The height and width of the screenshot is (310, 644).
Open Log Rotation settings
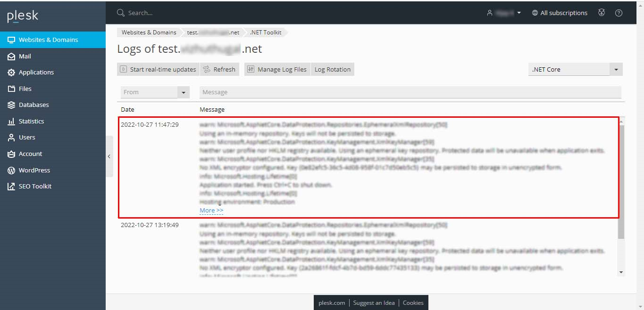333,69
